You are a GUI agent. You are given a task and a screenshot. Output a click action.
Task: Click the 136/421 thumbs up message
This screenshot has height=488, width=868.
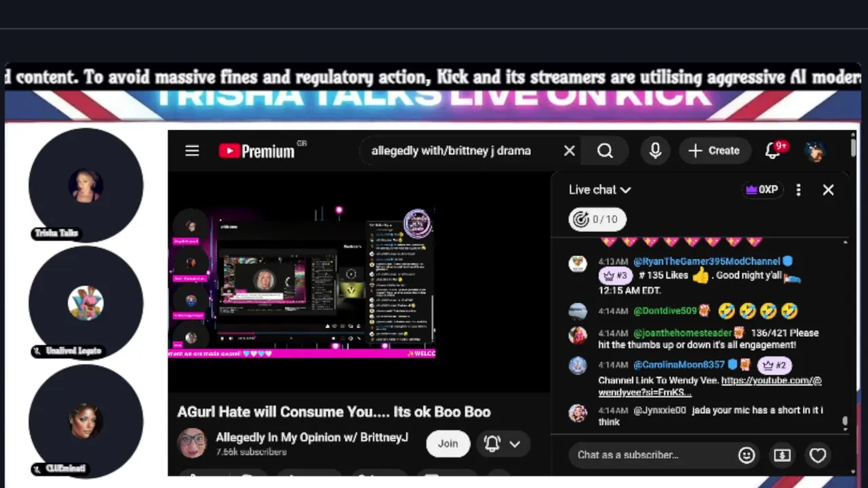709,339
